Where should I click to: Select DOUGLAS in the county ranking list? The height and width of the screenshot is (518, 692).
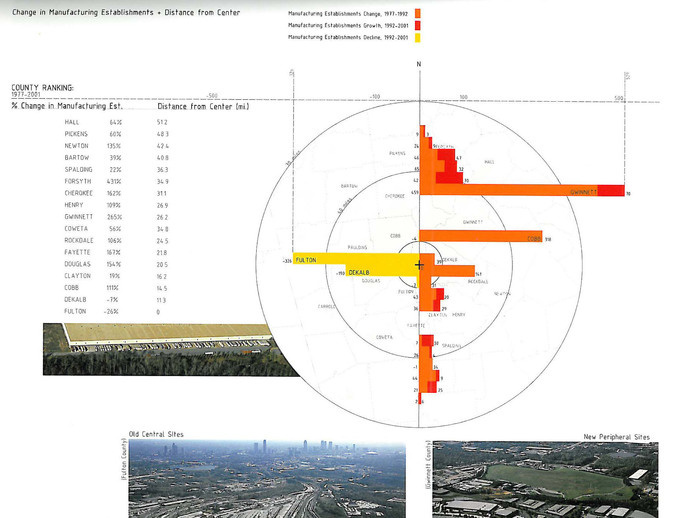(x=77, y=264)
